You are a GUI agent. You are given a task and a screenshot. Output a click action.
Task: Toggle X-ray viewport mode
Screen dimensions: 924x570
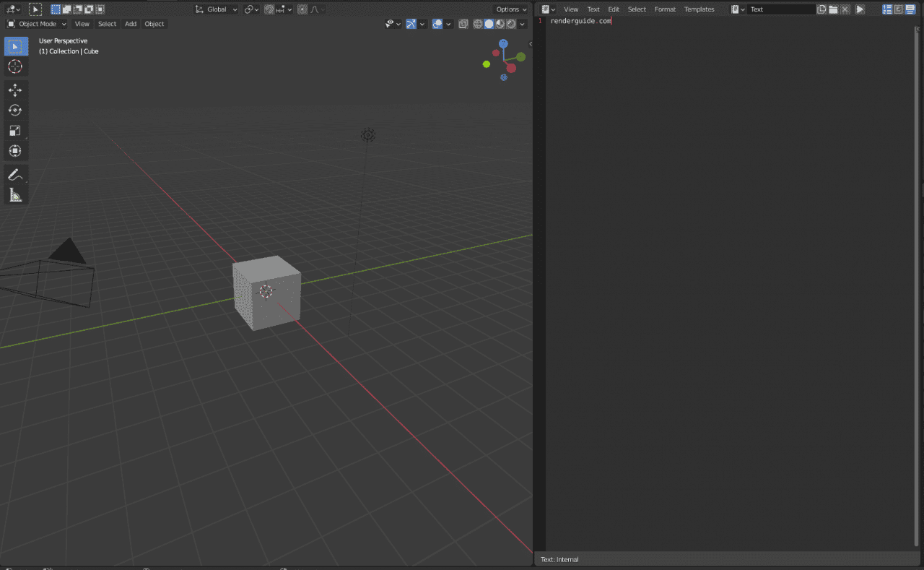tap(463, 24)
